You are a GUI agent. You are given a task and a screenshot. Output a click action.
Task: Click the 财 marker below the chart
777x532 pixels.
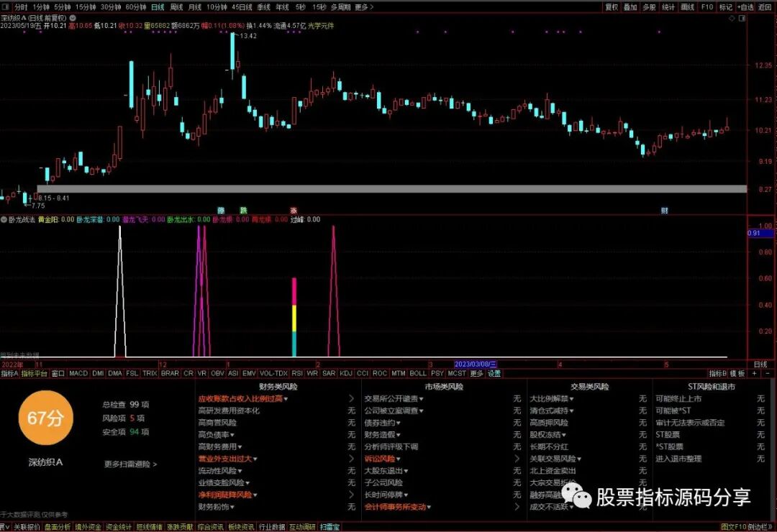pos(665,211)
